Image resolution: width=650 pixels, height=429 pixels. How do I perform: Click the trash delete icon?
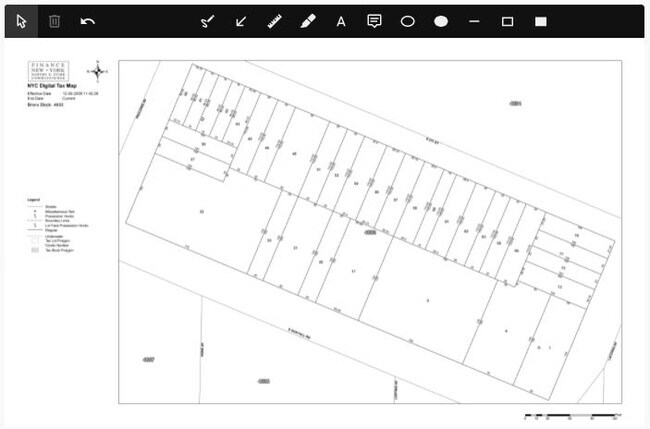point(55,21)
